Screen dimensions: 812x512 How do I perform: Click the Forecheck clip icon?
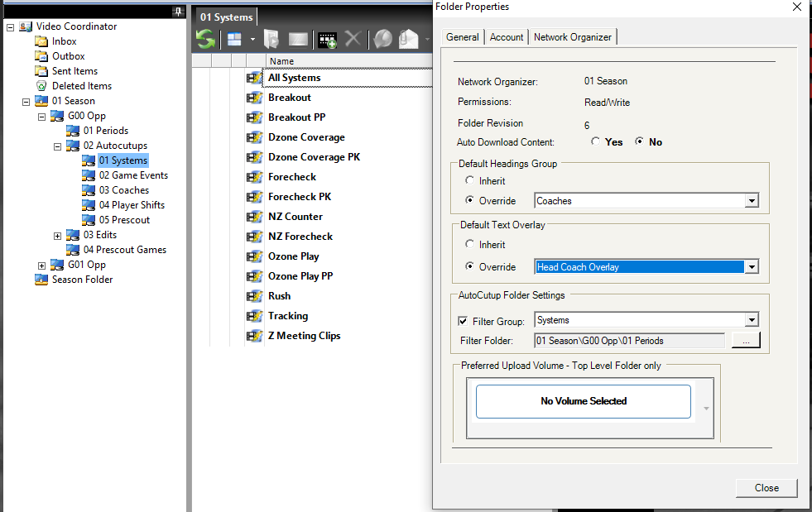[254, 177]
